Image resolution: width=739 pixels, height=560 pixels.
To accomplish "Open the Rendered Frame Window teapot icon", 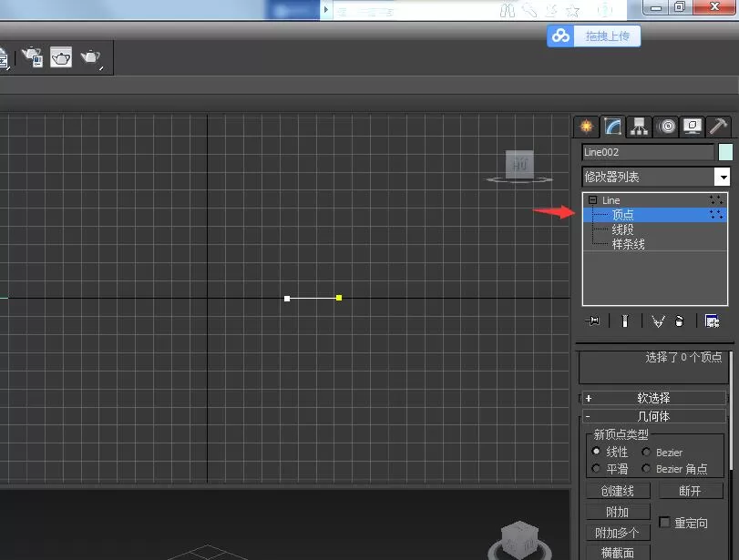I will point(61,57).
